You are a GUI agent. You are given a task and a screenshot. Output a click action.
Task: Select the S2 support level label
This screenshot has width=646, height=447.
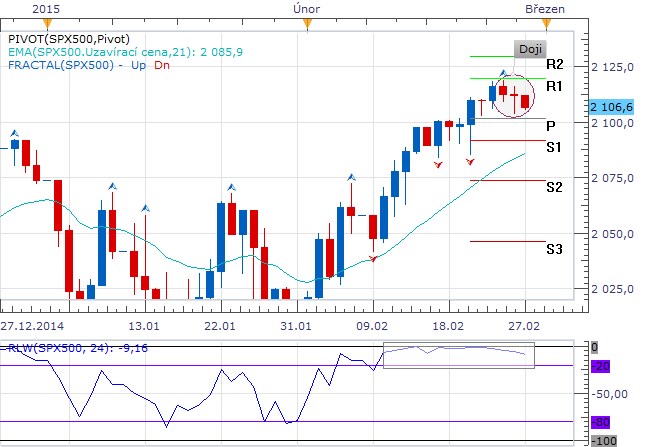pyautogui.click(x=554, y=187)
